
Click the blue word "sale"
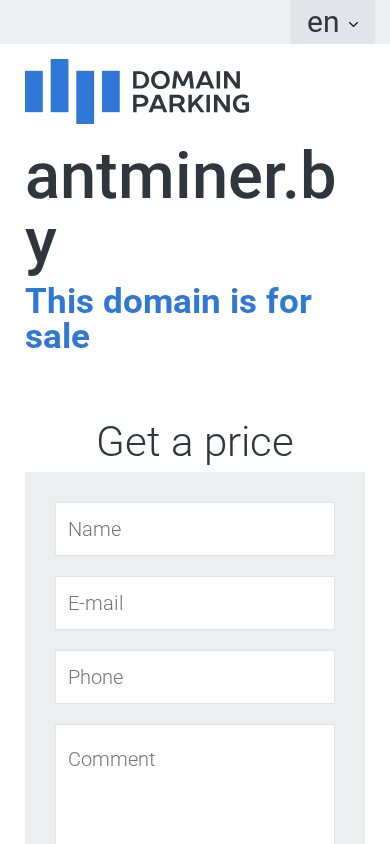tap(58, 336)
